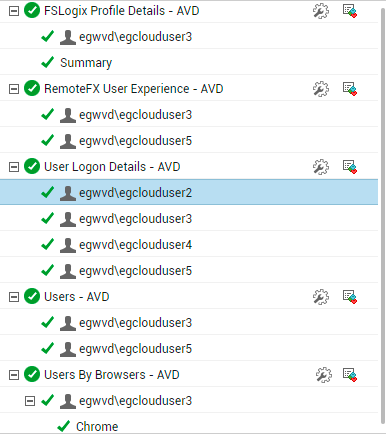Viewport: 386px width, 434px height.
Task: Click green checkmark beside Summary
Action: 48,62
